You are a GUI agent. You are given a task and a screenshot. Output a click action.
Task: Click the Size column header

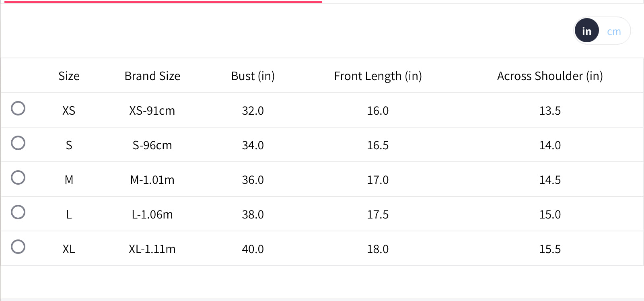[69, 76]
